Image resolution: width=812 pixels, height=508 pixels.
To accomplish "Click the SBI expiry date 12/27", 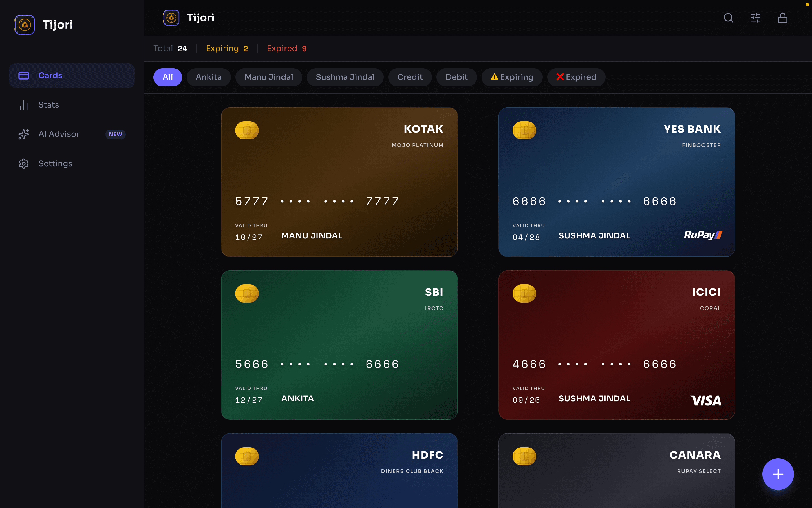I will point(249,400).
